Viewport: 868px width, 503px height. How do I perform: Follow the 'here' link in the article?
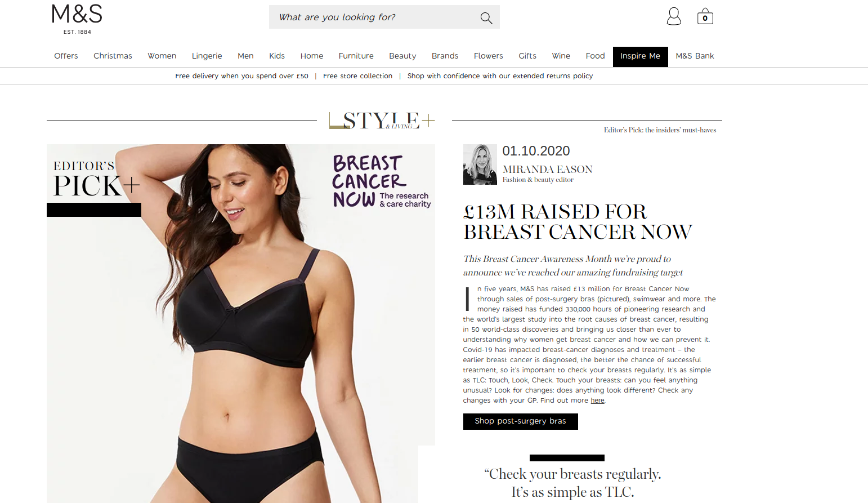(x=597, y=400)
